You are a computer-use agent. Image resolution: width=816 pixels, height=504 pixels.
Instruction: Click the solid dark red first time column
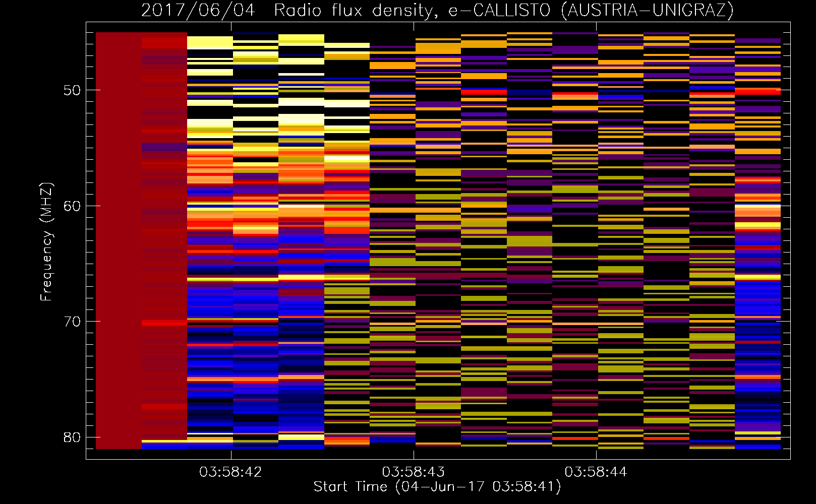pyautogui.click(x=119, y=240)
